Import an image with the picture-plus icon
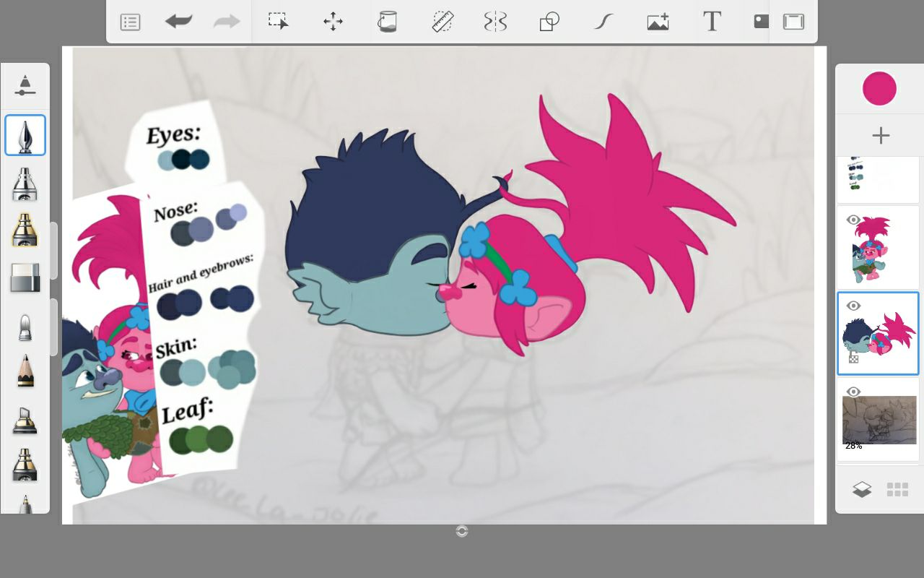This screenshot has width=924, height=578. coord(658,22)
